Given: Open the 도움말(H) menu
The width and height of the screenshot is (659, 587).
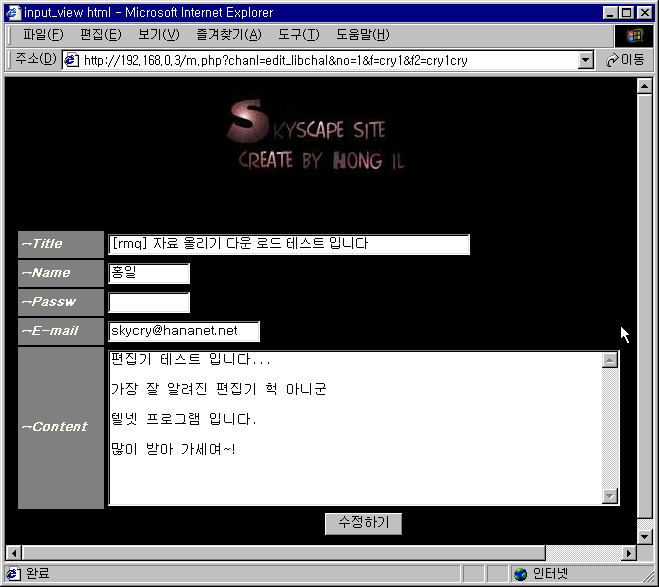Looking at the screenshot, I should click(362, 35).
